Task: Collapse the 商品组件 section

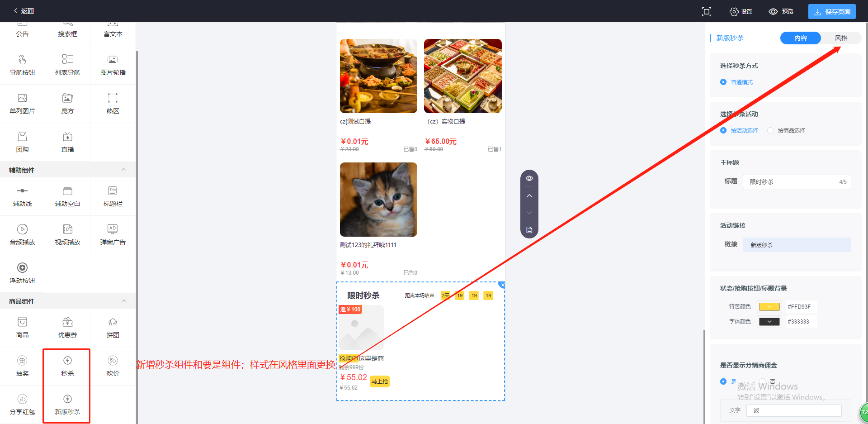Action: coord(124,301)
